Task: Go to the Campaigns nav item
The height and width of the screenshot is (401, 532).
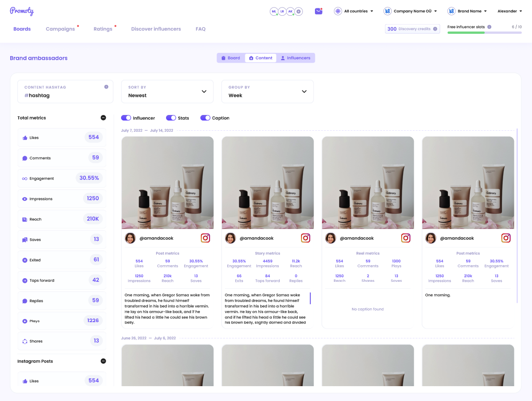Action: pos(60,29)
